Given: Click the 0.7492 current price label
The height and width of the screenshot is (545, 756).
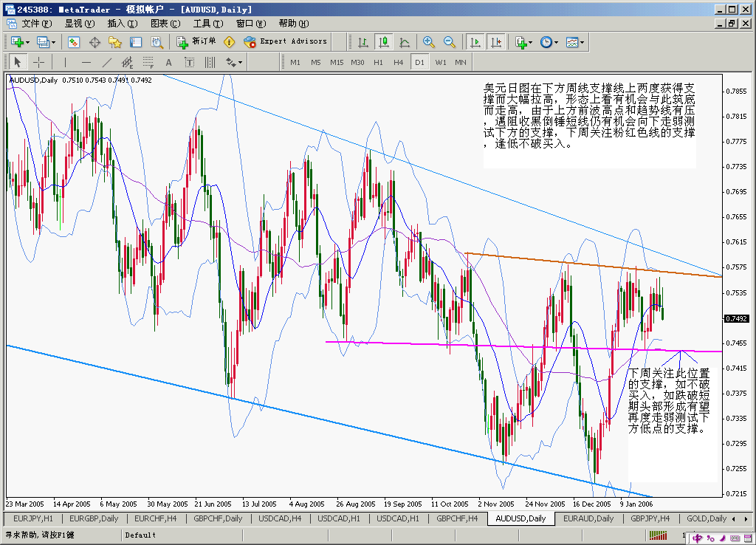Looking at the screenshot, I should [736, 318].
